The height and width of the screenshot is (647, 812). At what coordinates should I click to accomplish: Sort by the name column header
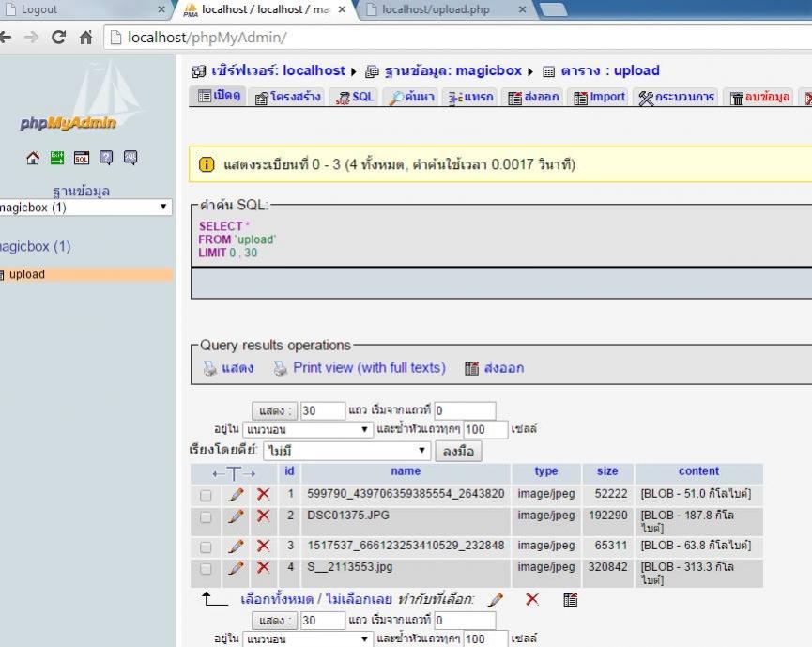click(x=406, y=471)
